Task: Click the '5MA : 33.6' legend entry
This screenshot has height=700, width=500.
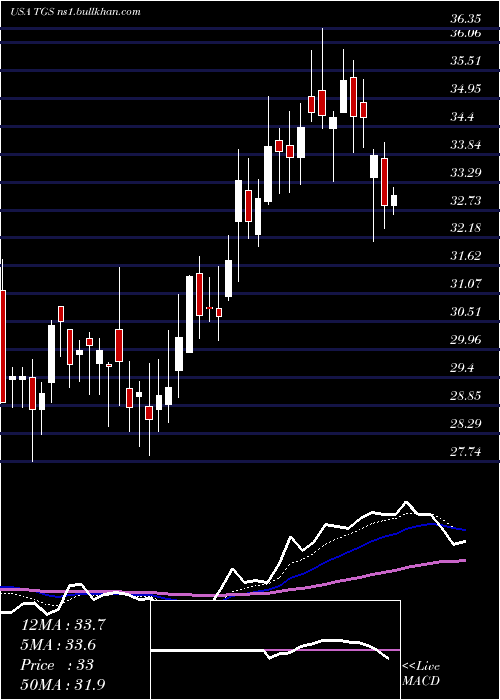Action: (x=58, y=645)
